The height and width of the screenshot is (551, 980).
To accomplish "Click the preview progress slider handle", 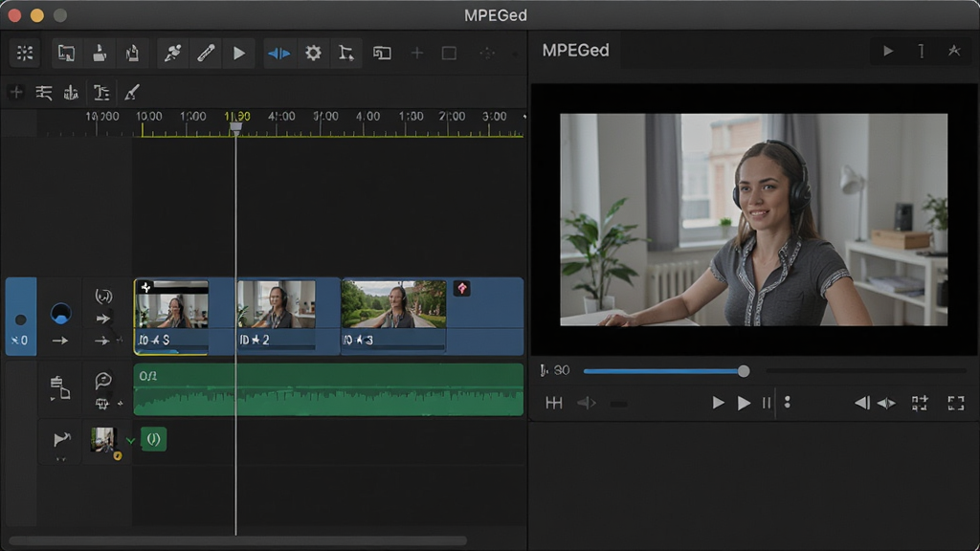I will [x=743, y=371].
